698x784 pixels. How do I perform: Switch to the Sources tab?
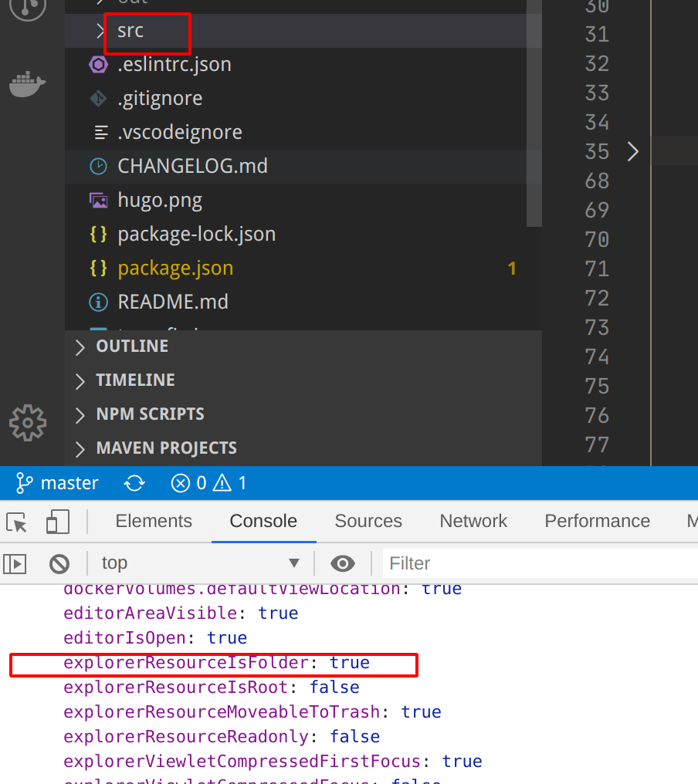[368, 521]
